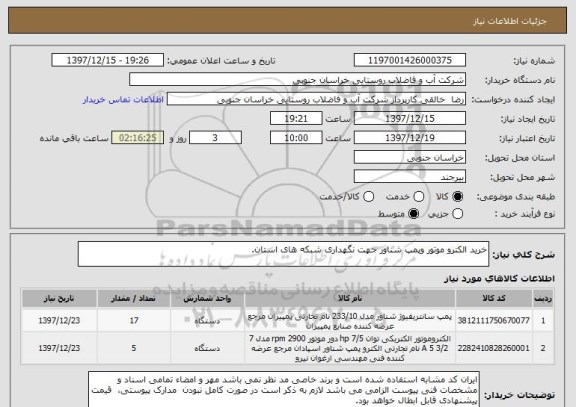The height and width of the screenshot is (407, 576).
Task: Click the creation time field 19:21
Action: coord(296,119)
